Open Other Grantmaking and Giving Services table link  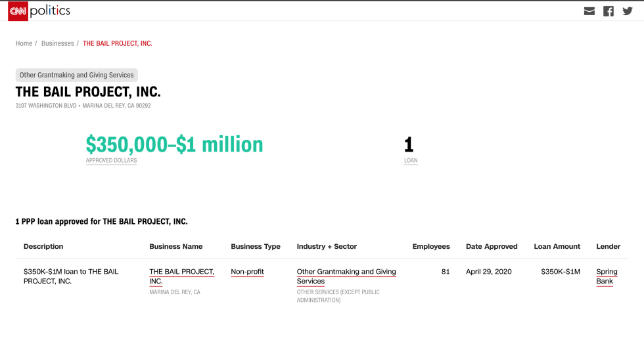point(346,276)
